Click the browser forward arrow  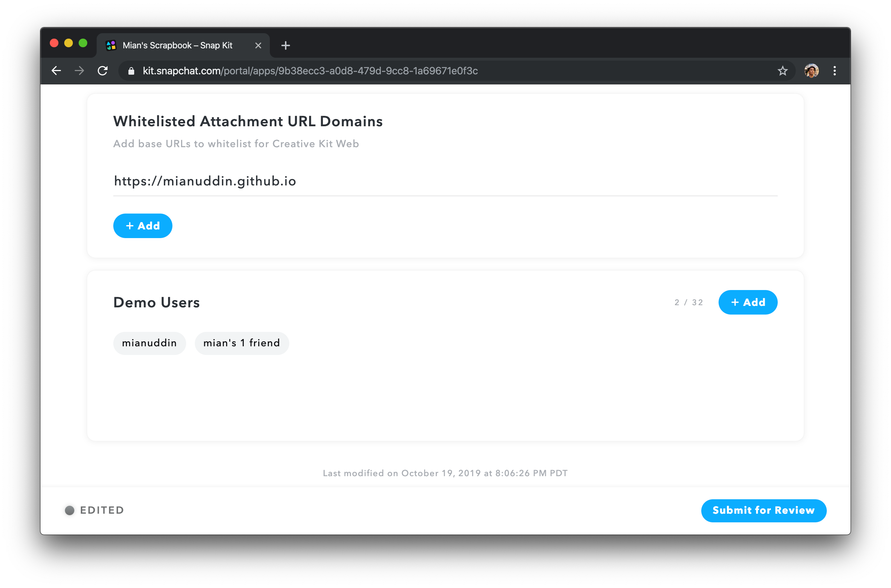(79, 70)
